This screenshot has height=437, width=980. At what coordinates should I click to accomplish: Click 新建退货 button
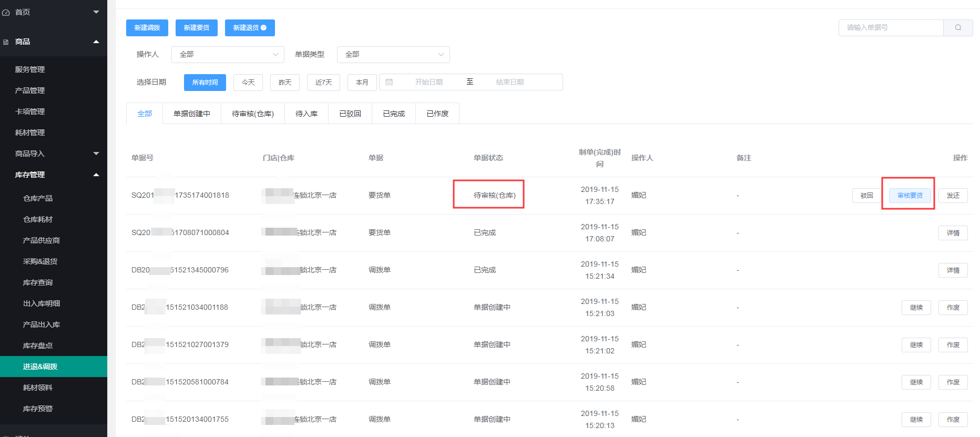pyautogui.click(x=250, y=28)
